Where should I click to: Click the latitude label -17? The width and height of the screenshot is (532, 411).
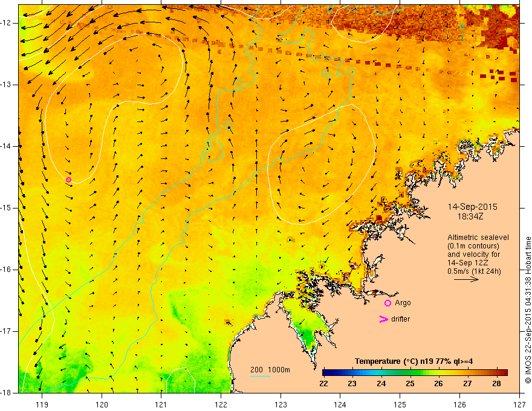coord(6,331)
